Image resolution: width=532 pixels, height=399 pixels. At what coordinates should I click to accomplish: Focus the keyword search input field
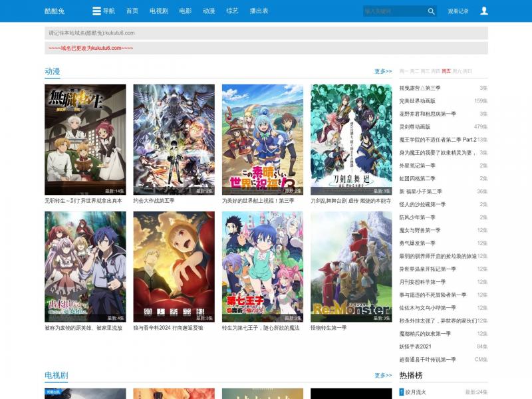pos(394,11)
